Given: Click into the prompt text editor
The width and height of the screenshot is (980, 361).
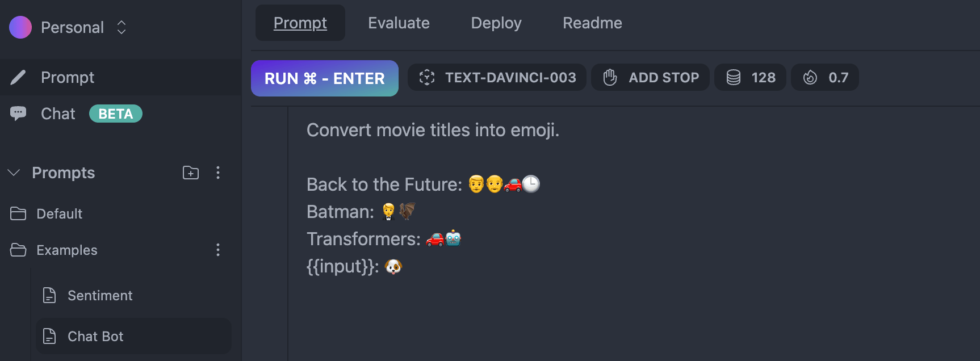Looking at the screenshot, I should point(634,233).
